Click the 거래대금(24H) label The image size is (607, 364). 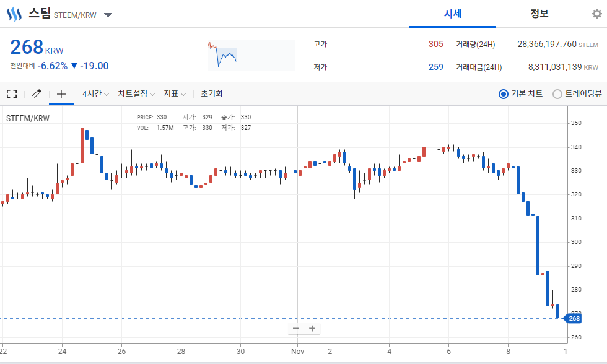[x=479, y=67]
